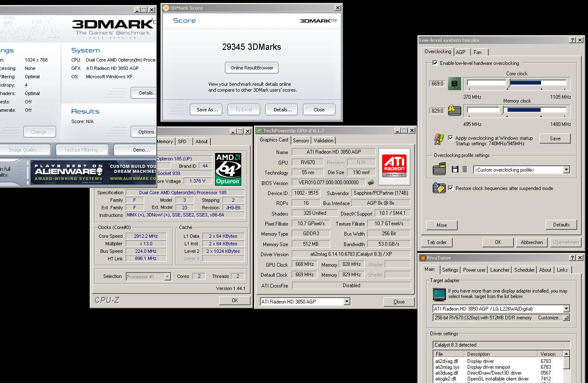Switch to RivaTuner Links tab

pyautogui.click(x=562, y=270)
